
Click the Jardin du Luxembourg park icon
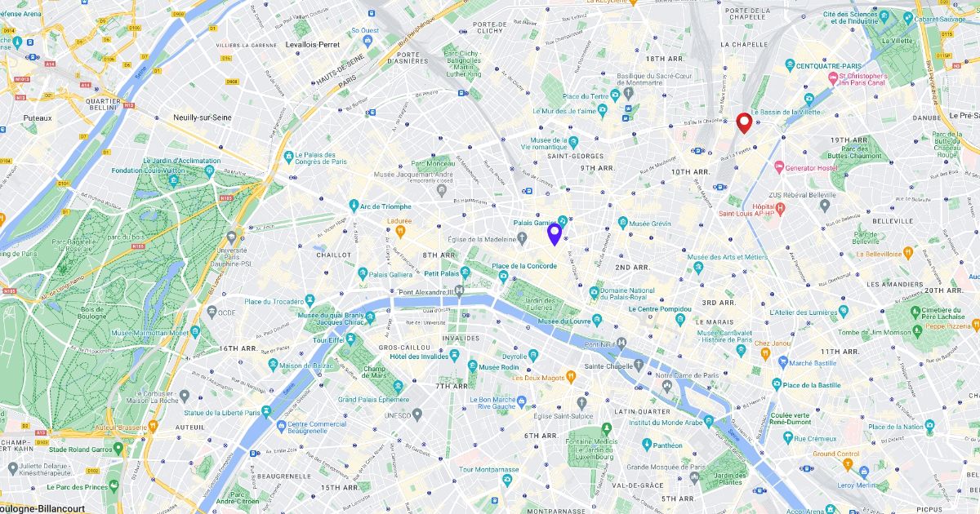[x=607, y=428]
